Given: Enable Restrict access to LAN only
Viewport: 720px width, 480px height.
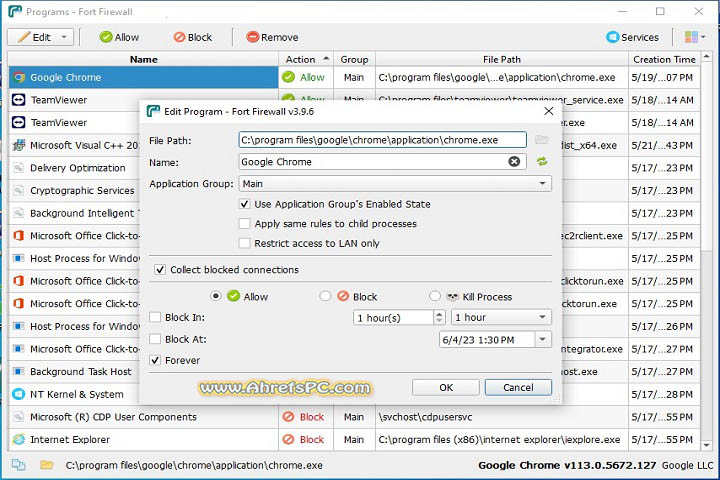Looking at the screenshot, I should click(x=244, y=243).
